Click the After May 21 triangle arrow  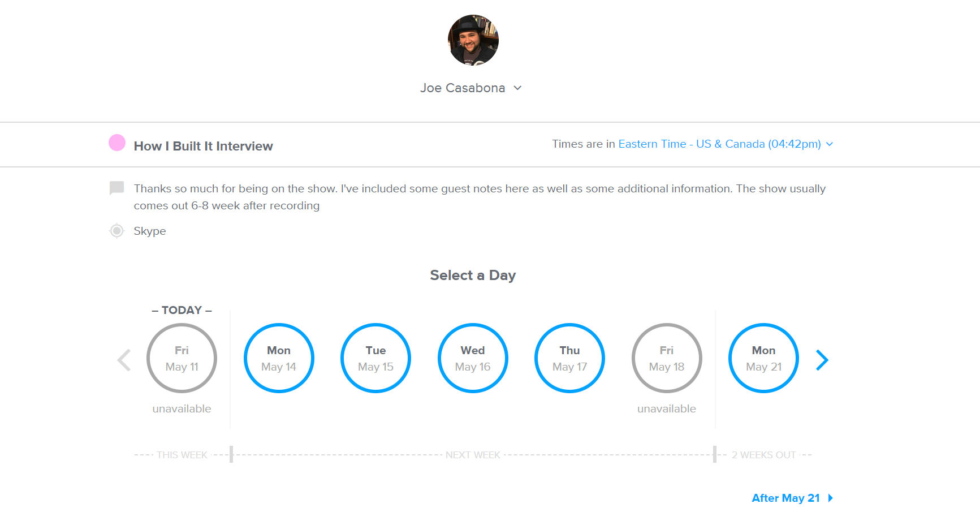click(830, 498)
